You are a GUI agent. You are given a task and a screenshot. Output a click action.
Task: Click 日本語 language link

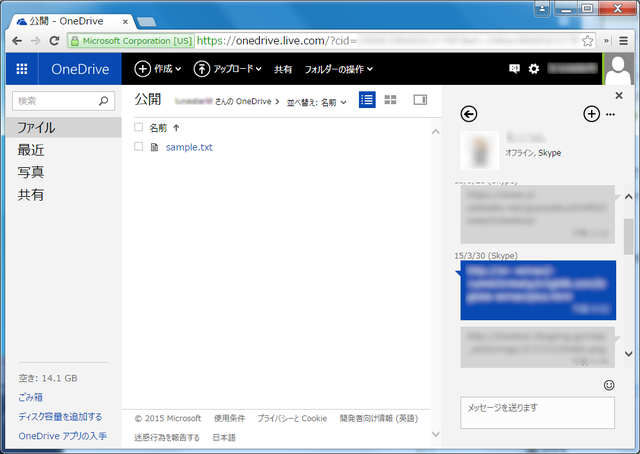(x=224, y=437)
